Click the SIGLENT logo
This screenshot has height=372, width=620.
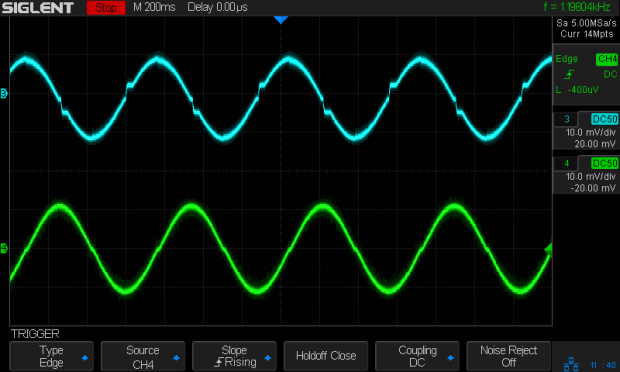[x=38, y=8]
